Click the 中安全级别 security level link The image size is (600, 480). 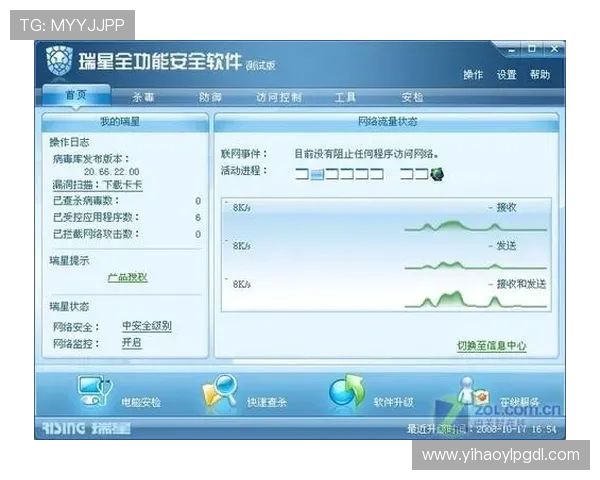click(x=147, y=326)
